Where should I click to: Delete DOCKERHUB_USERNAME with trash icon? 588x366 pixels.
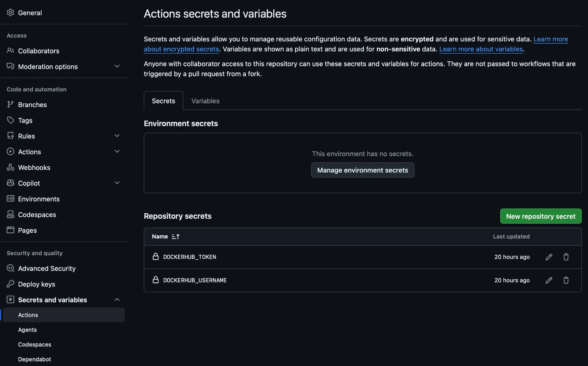click(x=566, y=280)
